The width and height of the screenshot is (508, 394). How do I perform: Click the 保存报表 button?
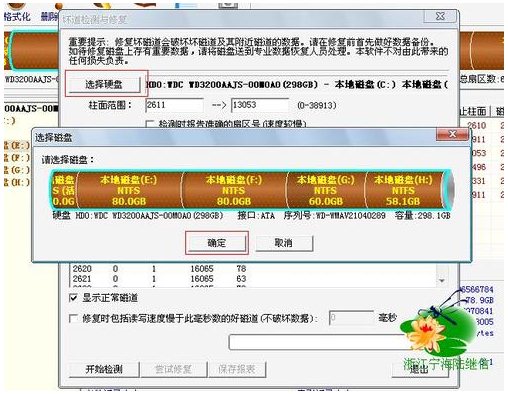[x=237, y=369]
